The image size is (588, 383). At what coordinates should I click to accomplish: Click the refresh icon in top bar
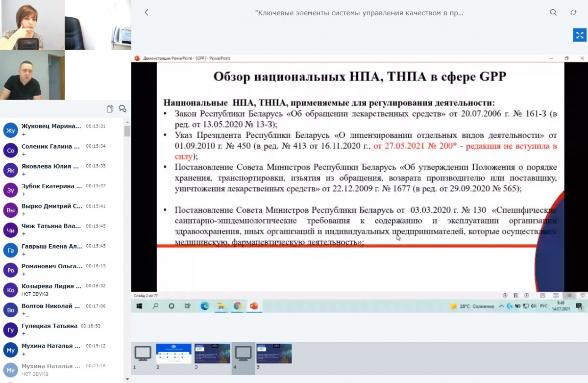[x=573, y=13]
